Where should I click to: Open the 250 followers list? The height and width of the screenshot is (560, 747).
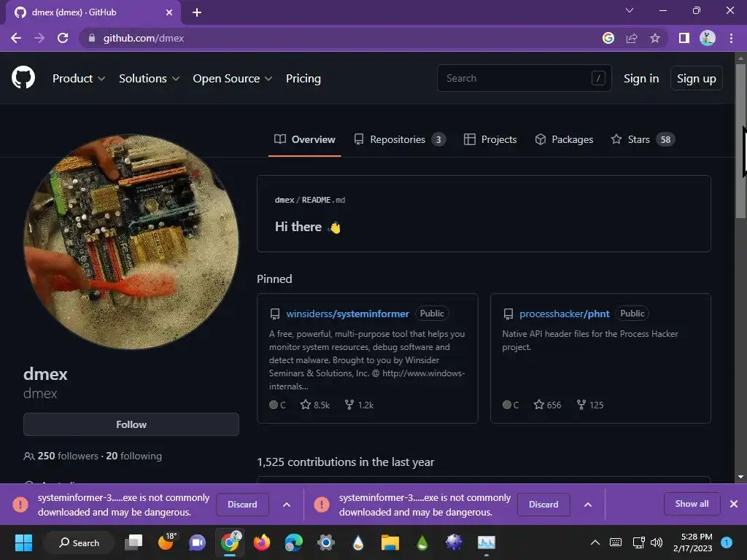(68, 456)
